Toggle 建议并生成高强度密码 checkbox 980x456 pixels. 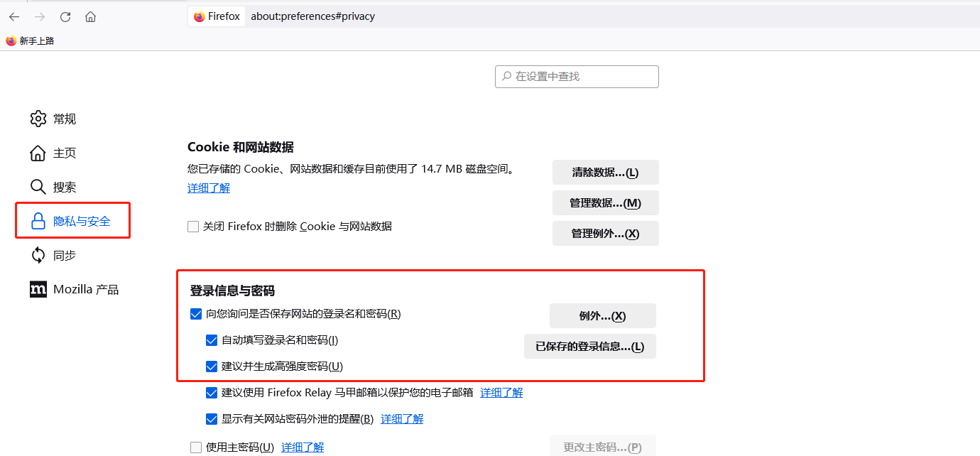[212, 367]
